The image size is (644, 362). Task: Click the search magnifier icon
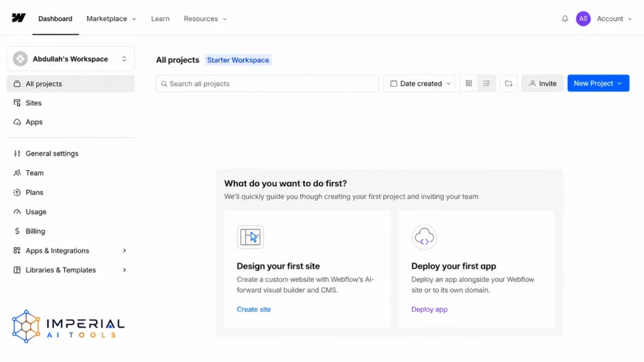point(164,84)
